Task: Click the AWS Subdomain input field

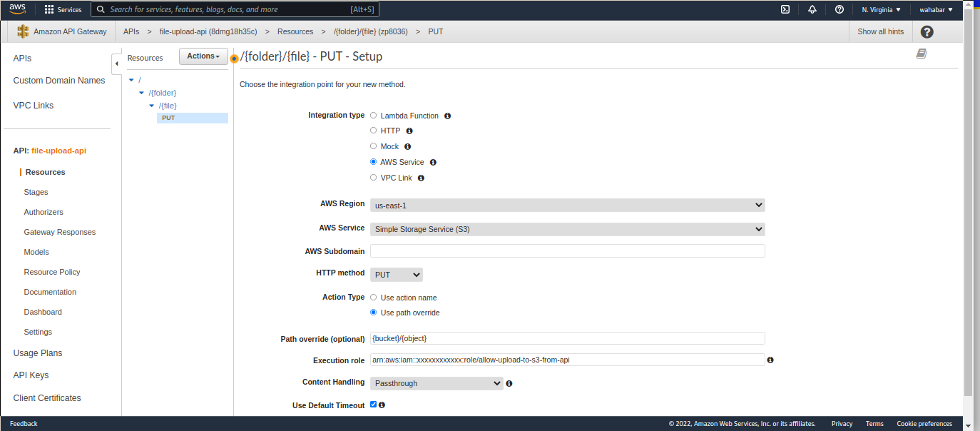Action: [x=567, y=251]
